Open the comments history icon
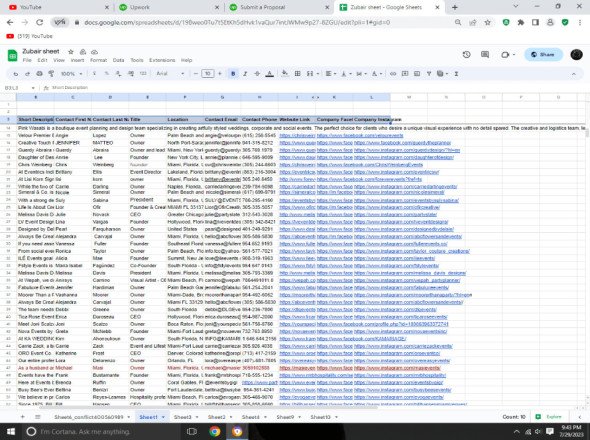The image size is (590, 440). pyautogui.click(x=485, y=55)
